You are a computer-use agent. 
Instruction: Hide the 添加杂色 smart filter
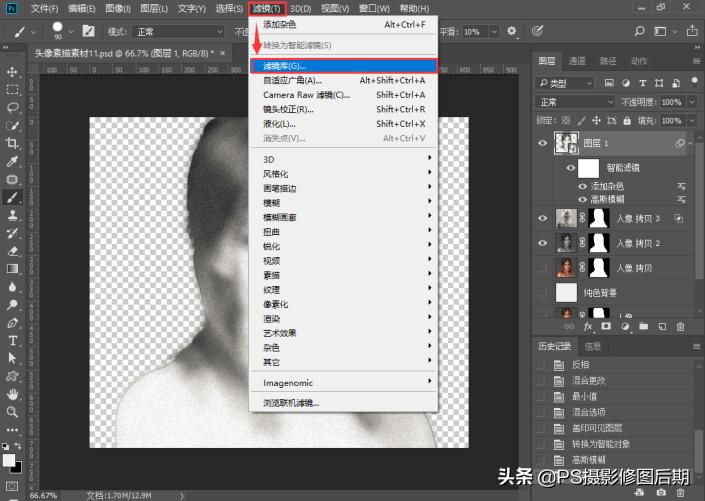pyautogui.click(x=582, y=186)
